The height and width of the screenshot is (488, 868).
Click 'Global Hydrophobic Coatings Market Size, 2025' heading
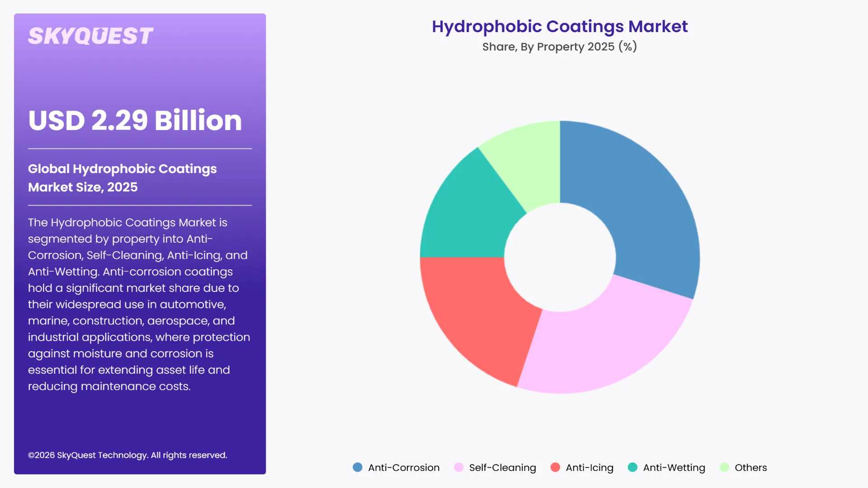click(123, 178)
